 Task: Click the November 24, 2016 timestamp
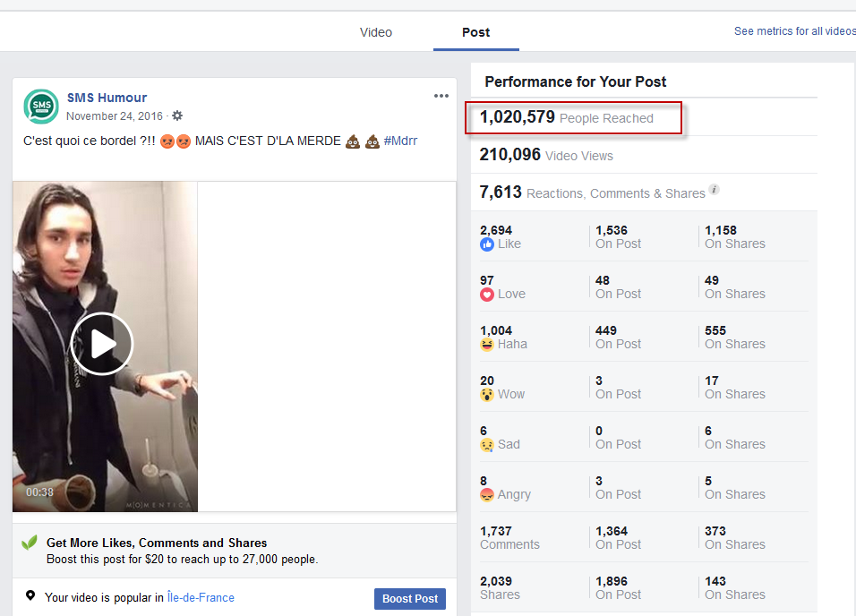[x=115, y=115]
